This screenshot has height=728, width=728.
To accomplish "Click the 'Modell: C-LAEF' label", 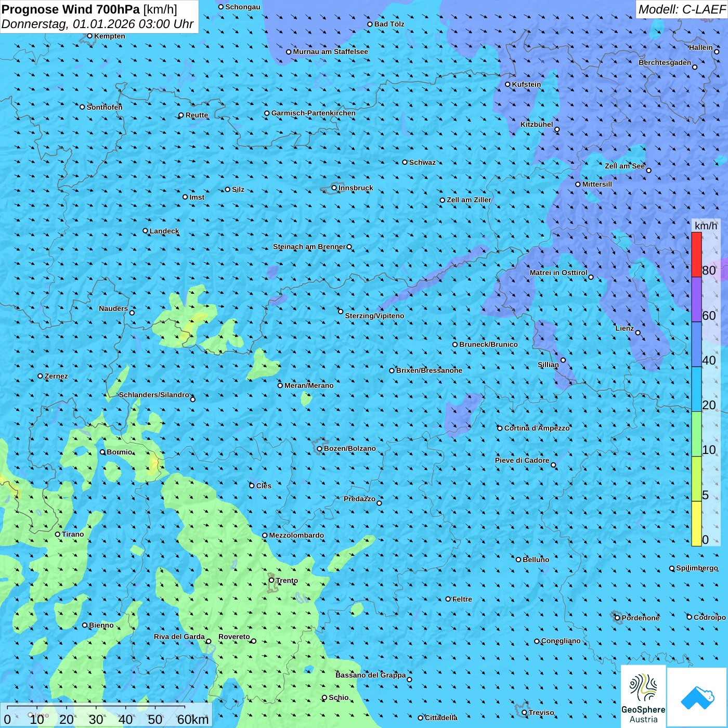I will pos(682,9).
